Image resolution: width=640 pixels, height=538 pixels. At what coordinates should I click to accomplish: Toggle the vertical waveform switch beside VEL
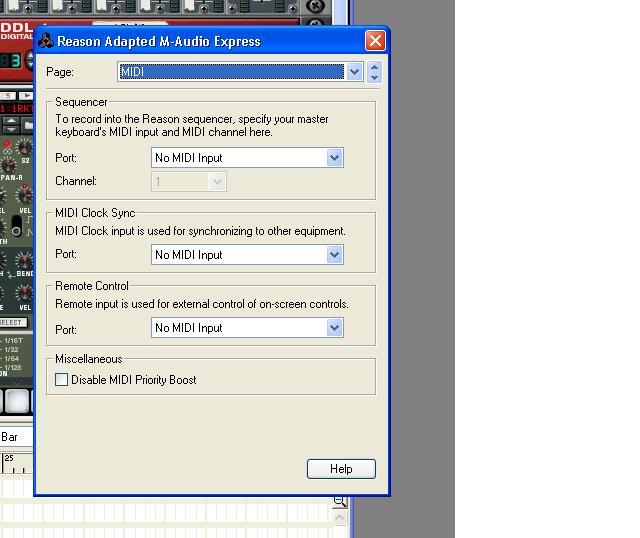click(x=16, y=226)
